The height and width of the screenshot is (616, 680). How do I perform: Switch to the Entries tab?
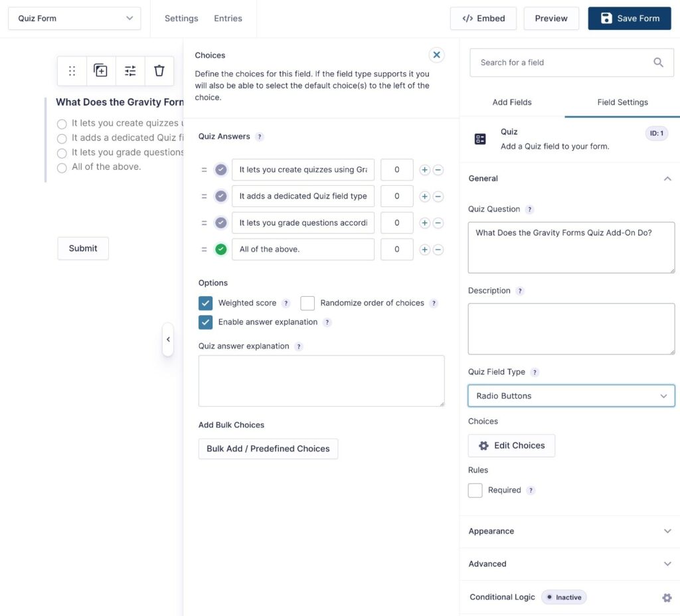coord(228,18)
